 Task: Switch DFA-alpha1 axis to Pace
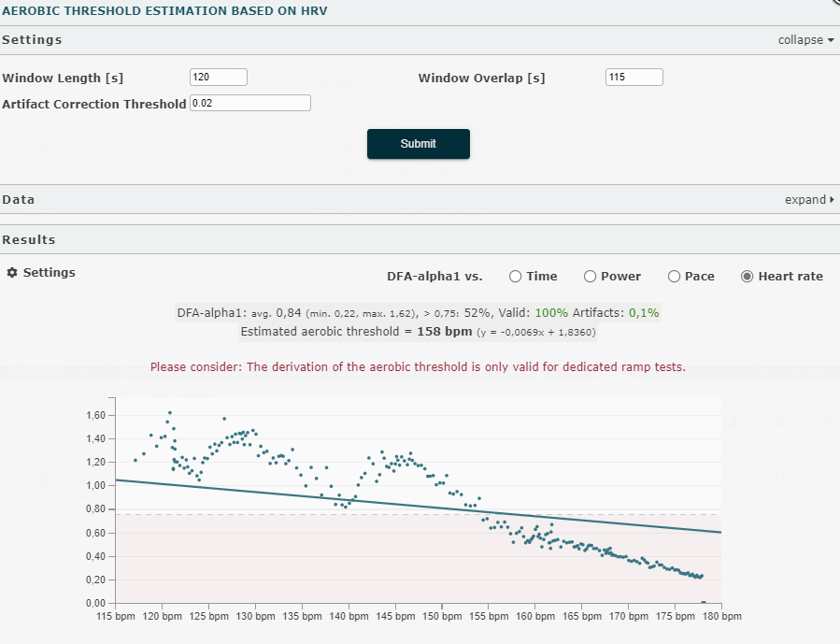674,276
